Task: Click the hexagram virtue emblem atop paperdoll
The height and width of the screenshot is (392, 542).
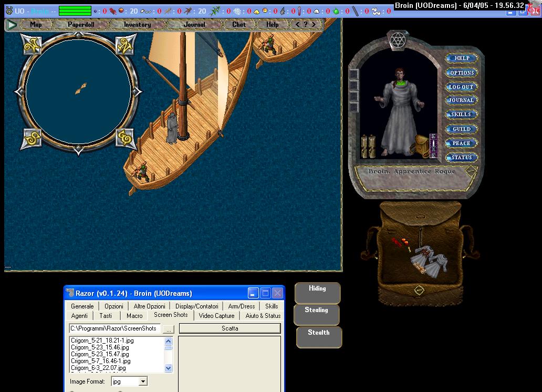Action: [397, 39]
